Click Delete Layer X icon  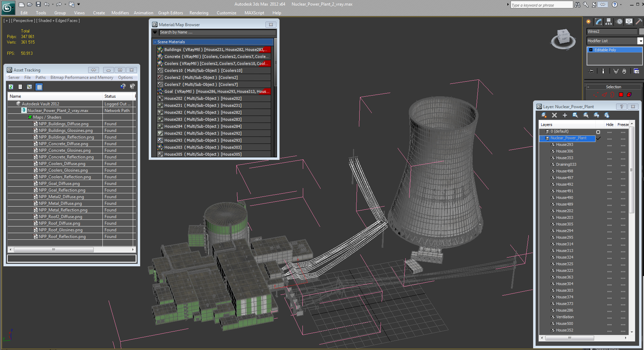[x=554, y=115]
